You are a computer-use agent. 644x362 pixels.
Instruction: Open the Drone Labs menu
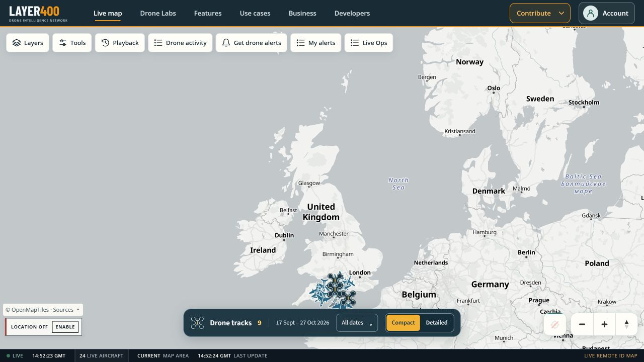[x=158, y=13]
